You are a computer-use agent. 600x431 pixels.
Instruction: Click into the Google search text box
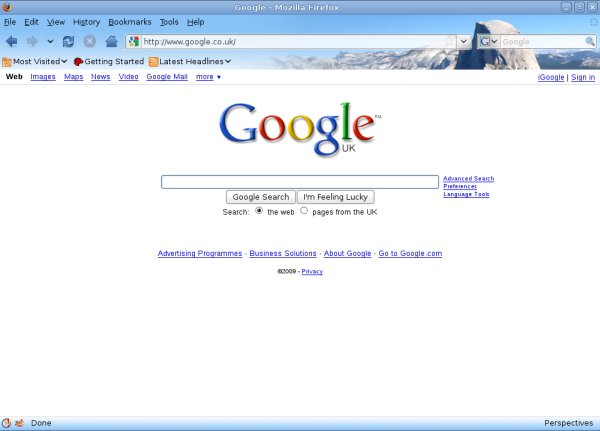pyautogui.click(x=300, y=182)
